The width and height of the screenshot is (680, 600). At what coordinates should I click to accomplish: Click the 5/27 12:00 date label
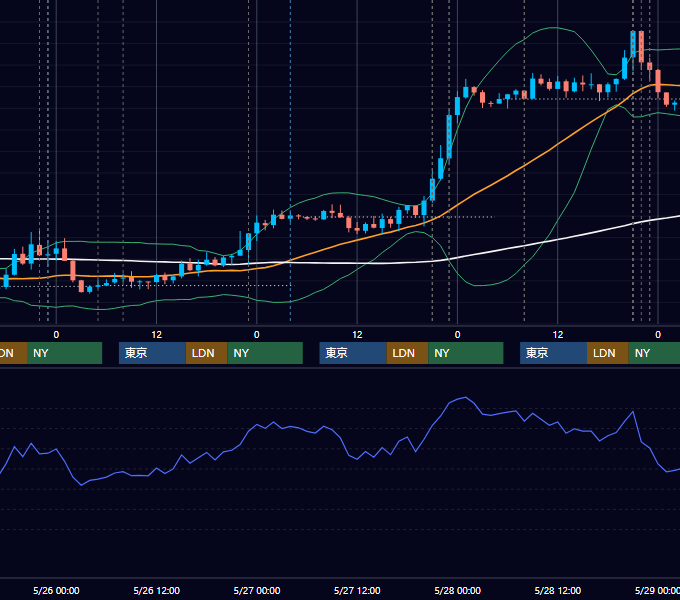(x=357, y=590)
